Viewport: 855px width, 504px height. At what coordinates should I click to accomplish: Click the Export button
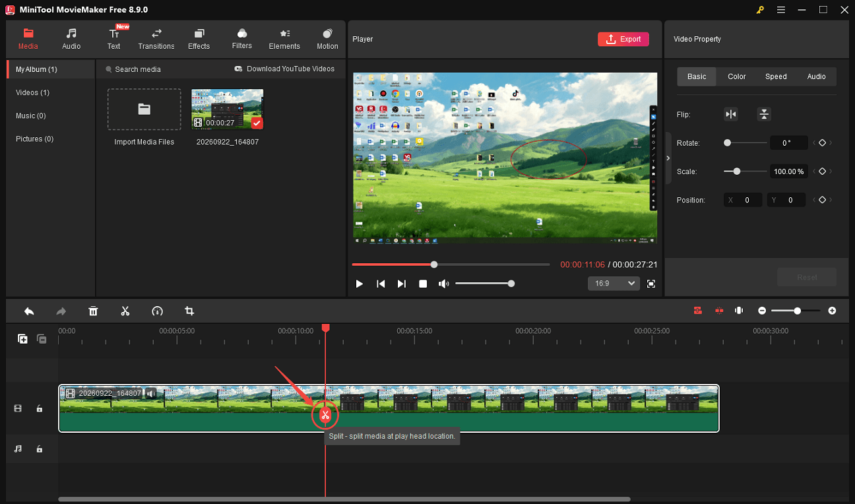623,39
